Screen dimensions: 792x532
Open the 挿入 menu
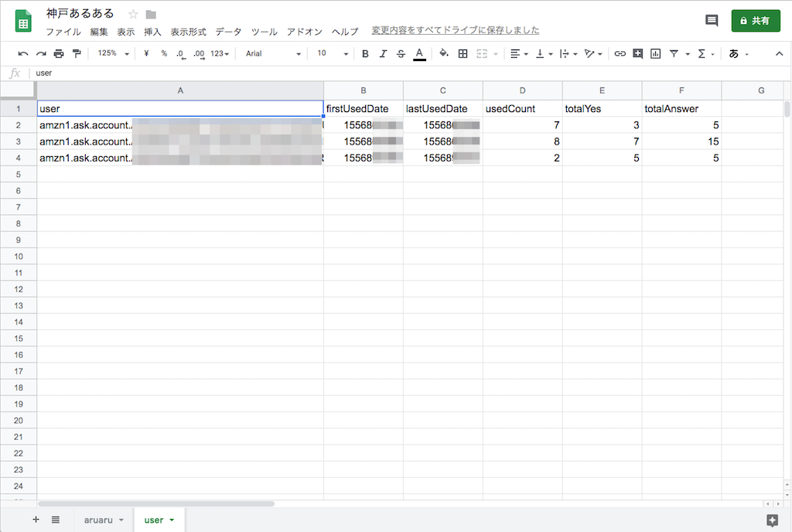(152, 32)
